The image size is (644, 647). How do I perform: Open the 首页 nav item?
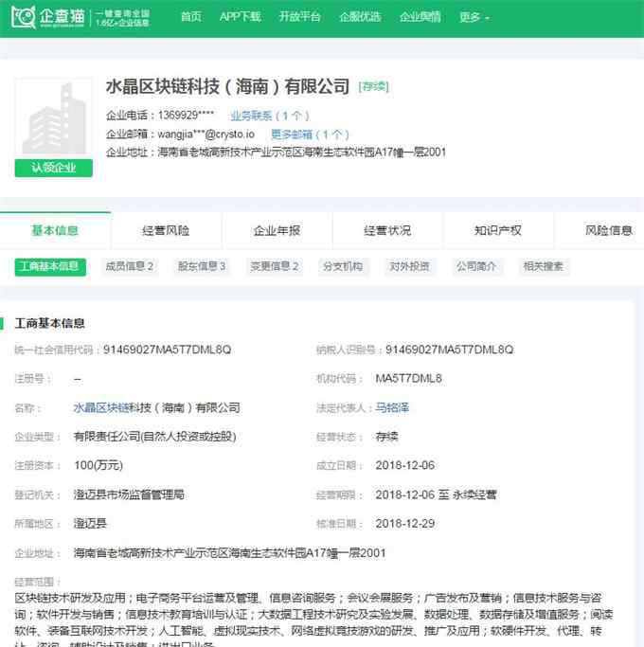191,17
